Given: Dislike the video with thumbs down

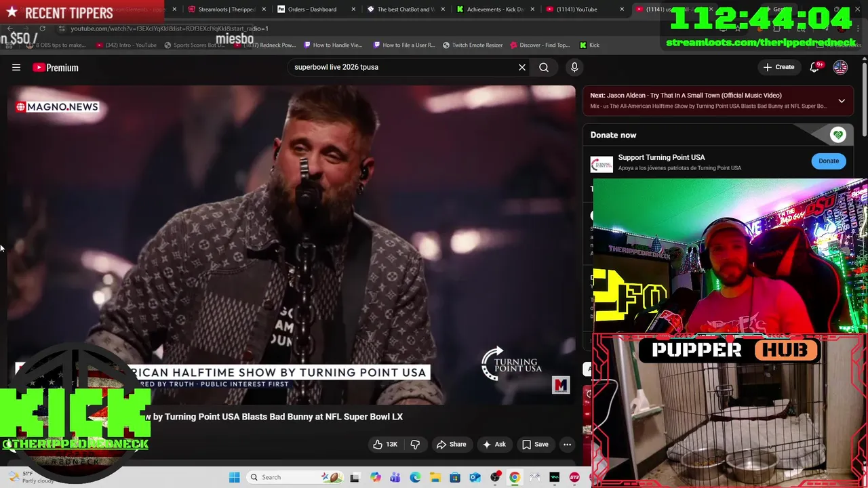Looking at the screenshot, I should point(415,445).
